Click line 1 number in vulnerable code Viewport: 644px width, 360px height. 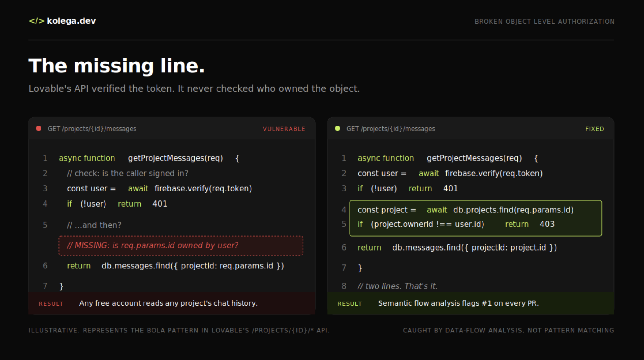click(x=45, y=158)
